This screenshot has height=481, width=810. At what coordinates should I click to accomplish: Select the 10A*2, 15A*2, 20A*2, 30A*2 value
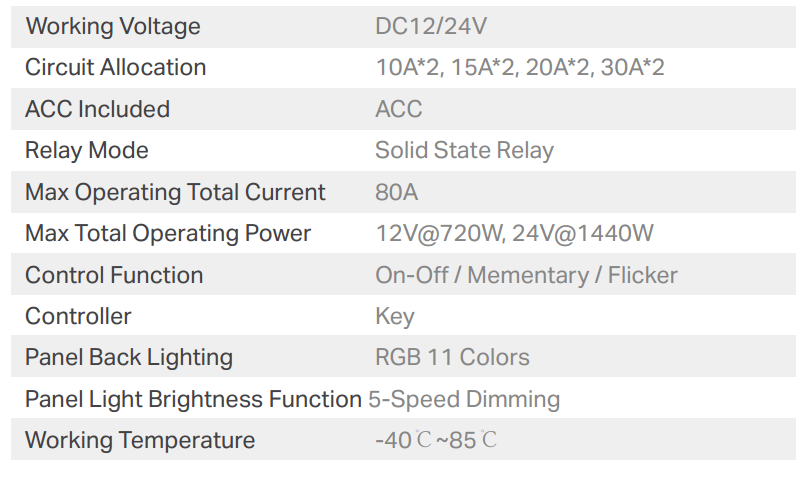(x=520, y=68)
